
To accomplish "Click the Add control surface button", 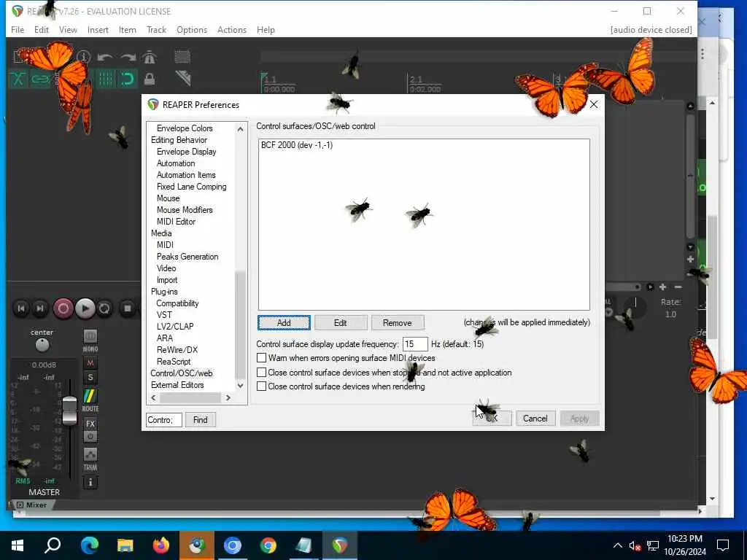I will click(x=284, y=323).
